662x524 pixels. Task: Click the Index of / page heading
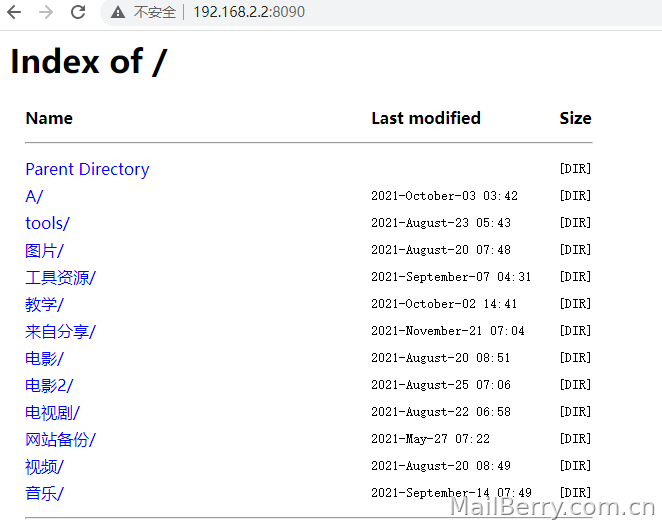pos(89,62)
